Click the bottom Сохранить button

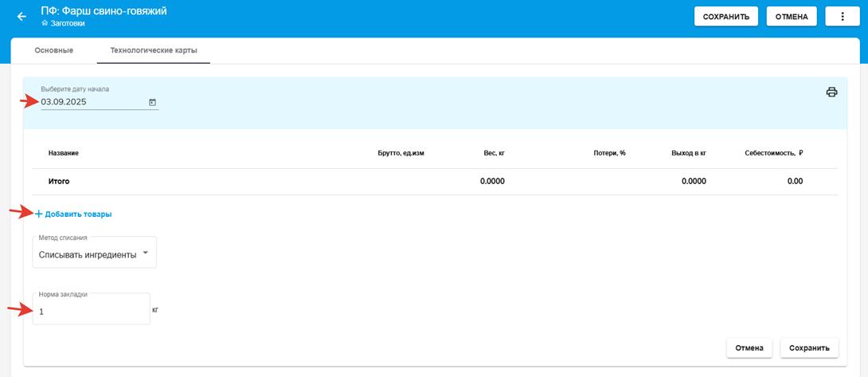tap(809, 348)
